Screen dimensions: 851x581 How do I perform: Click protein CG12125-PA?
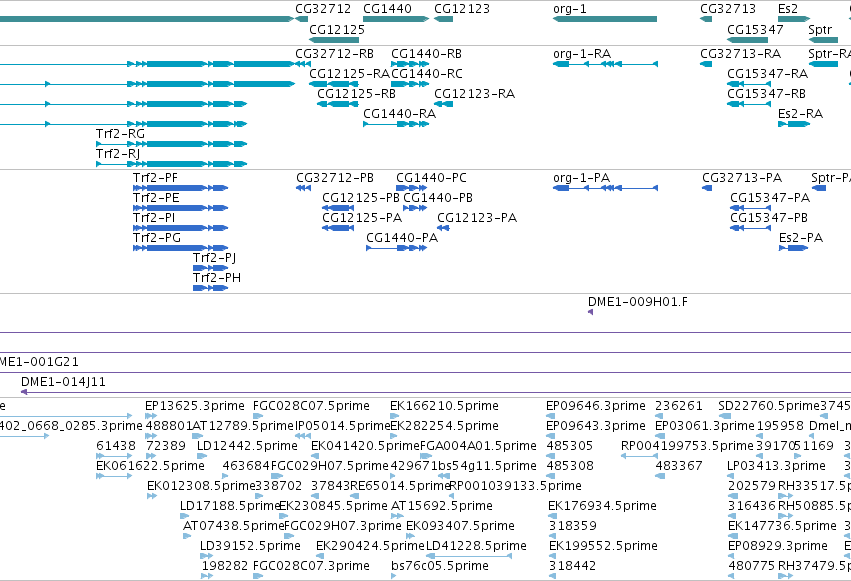[338, 228]
